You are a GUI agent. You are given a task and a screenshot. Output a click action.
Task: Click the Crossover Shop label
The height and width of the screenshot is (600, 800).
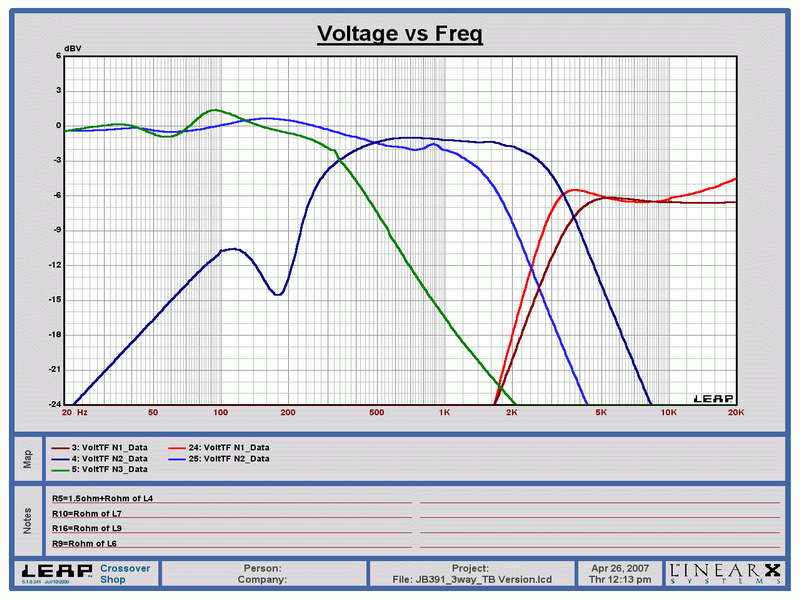click(126, 573)
